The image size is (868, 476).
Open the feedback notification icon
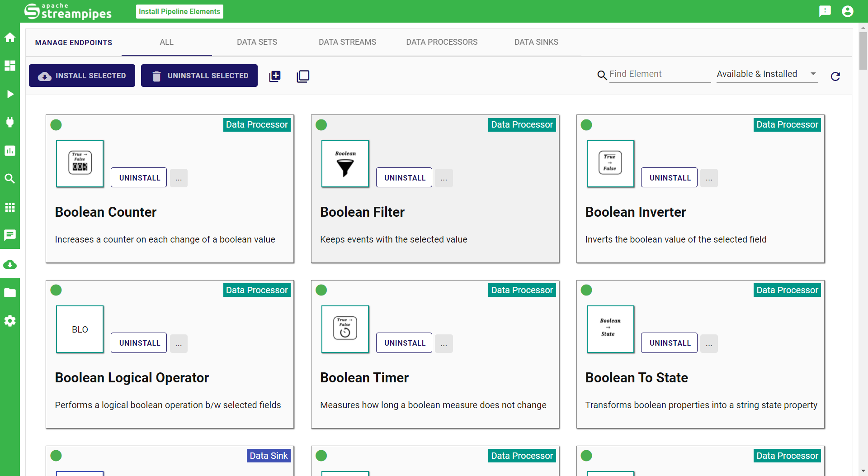coord(825,11)
